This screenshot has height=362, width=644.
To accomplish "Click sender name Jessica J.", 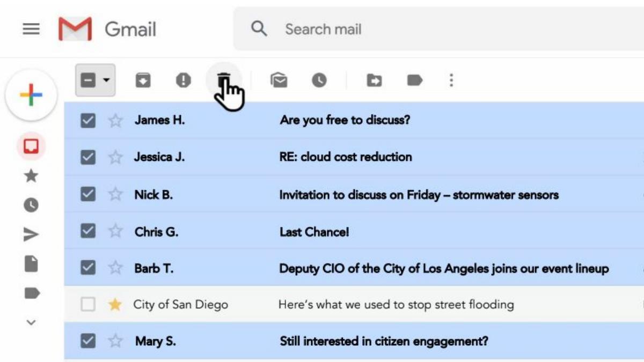I will coord(159,157).
